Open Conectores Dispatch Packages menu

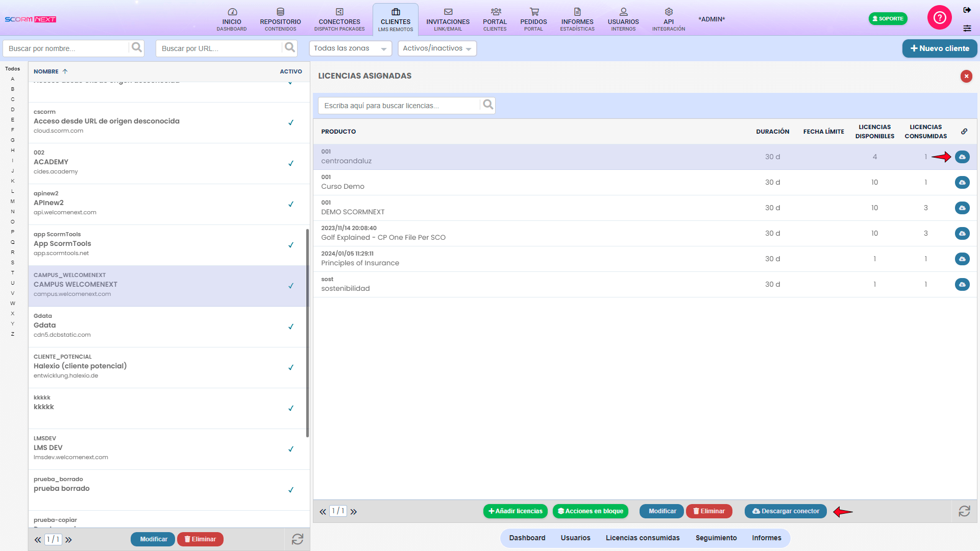[339, 19]
